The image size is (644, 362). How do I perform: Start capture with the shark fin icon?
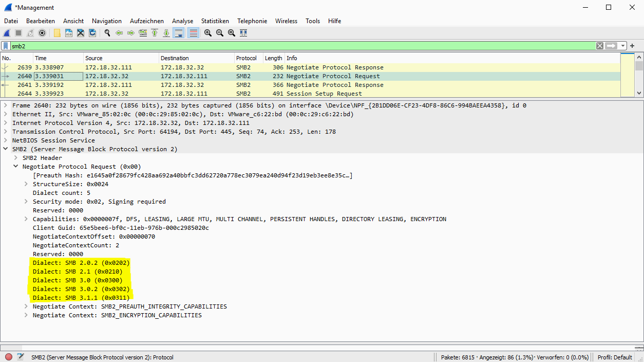pos(7,33)
